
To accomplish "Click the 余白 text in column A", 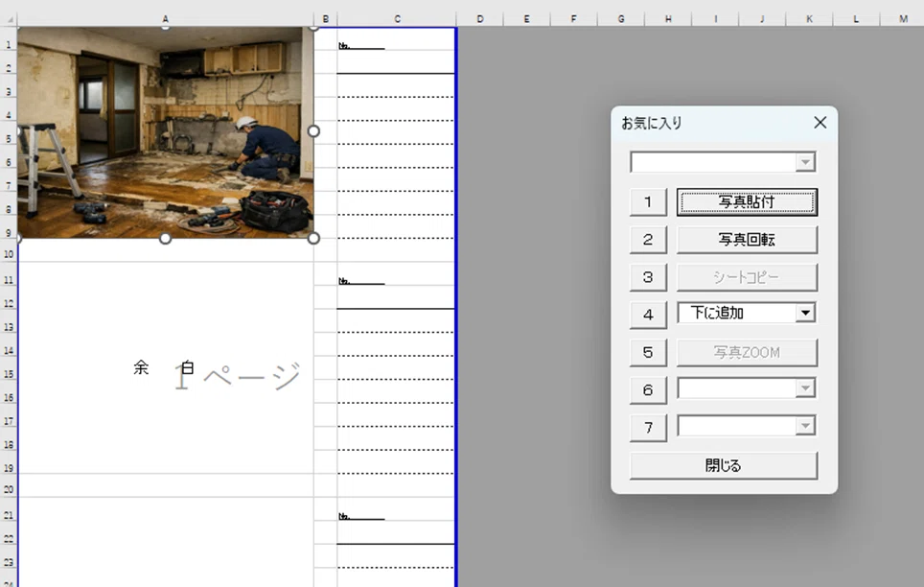I will tap(165, 367).
